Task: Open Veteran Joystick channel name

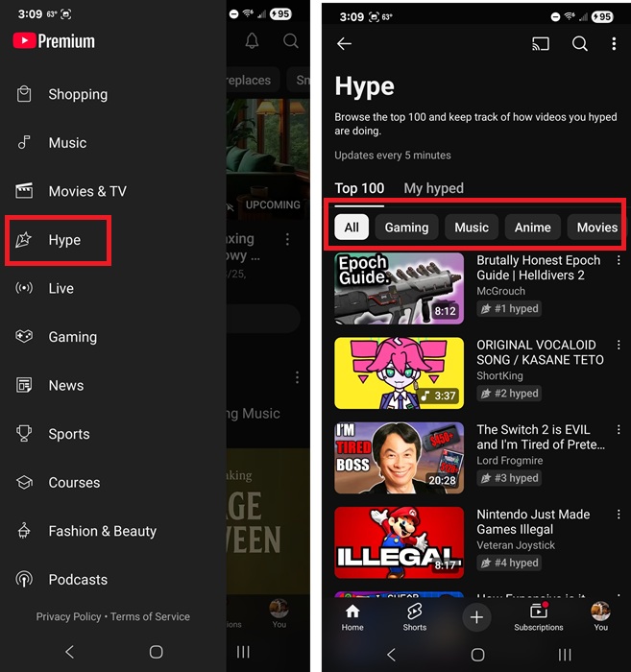Action: click(x=516, y=545)
